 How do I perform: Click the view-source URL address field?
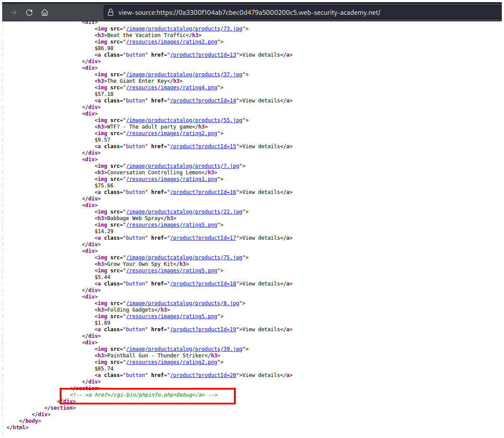click(249, 13)
